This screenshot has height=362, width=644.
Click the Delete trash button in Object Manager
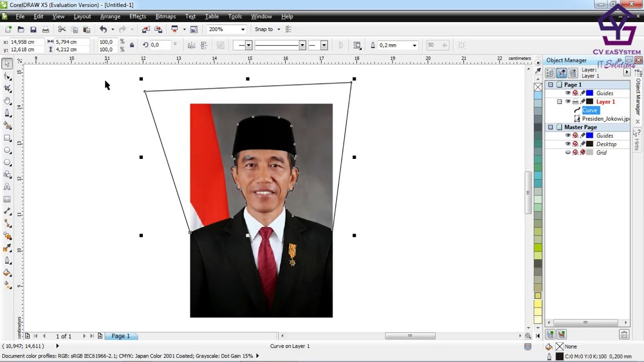(x=624, y=334)
